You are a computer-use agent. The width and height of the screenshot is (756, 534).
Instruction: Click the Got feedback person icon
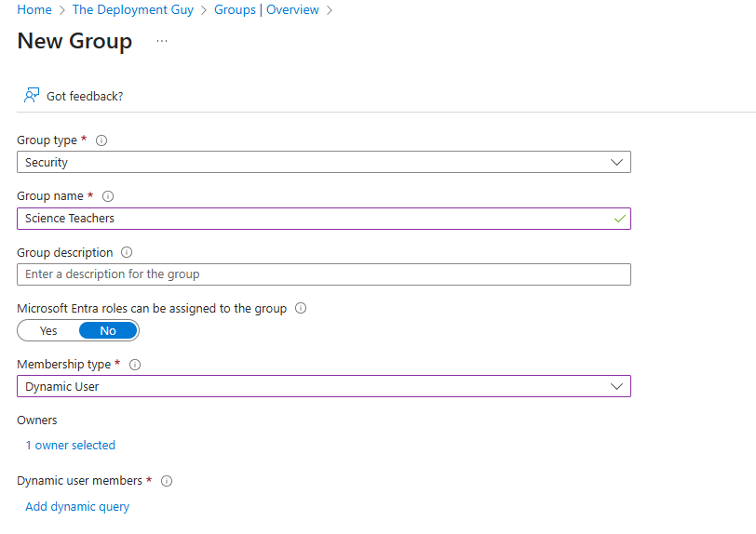32,95
